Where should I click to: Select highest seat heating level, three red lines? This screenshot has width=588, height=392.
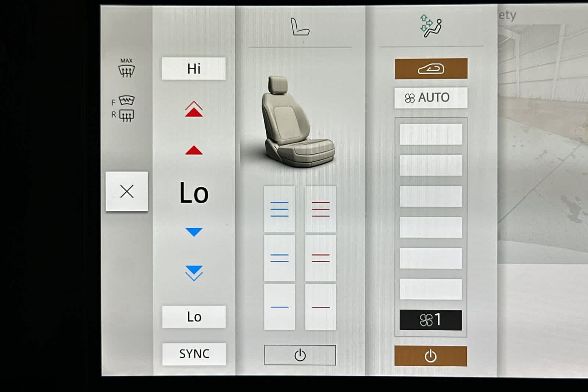tap(320, 209)
